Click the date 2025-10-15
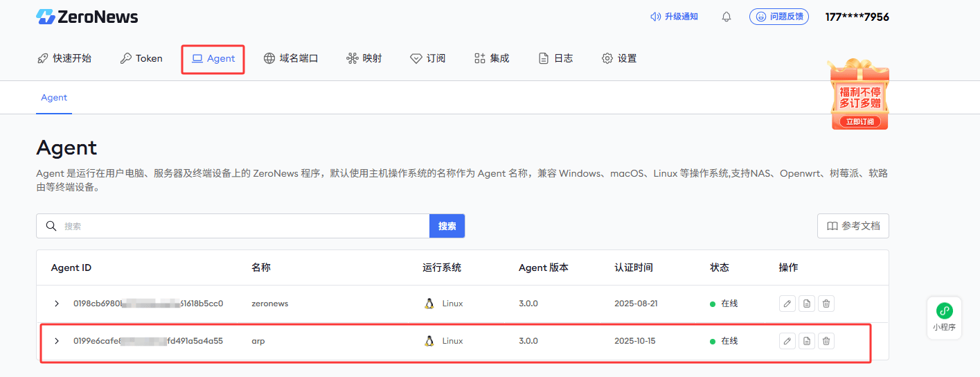 pyautogui.click(x=636, y=341)
